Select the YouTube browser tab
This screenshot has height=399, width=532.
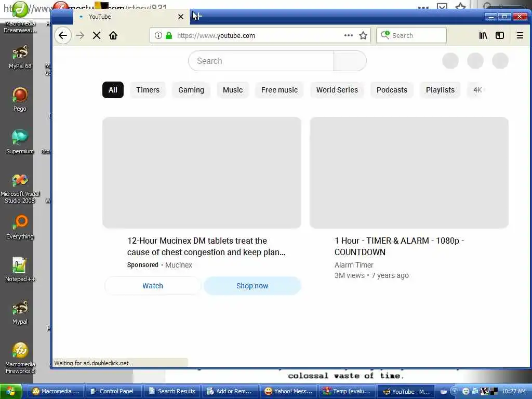coord(131,17)
